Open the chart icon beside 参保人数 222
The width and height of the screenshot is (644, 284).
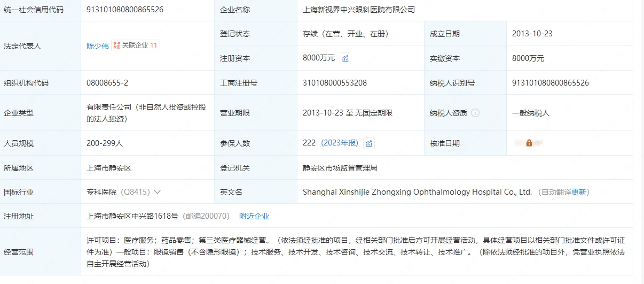(x=369, y=143)
